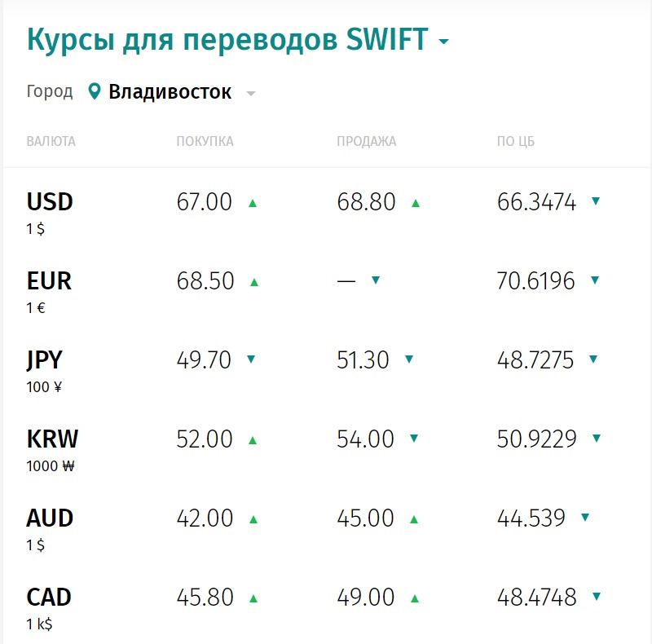Click up arrow beside USD sale rate 68.80
652x644 pixels.
pos(416,203)
